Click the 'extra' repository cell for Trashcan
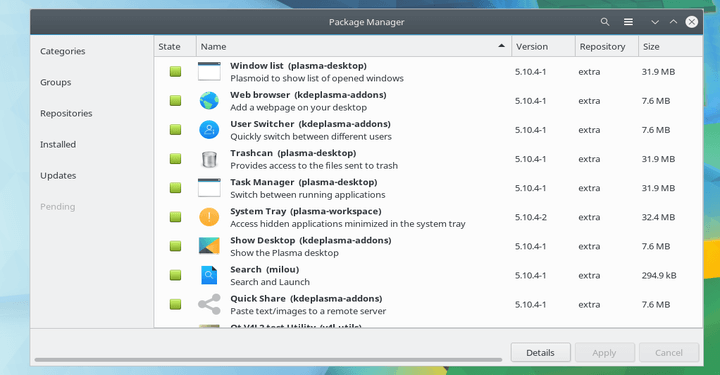This screenshot has width=720, height=375. coord(589,159)
